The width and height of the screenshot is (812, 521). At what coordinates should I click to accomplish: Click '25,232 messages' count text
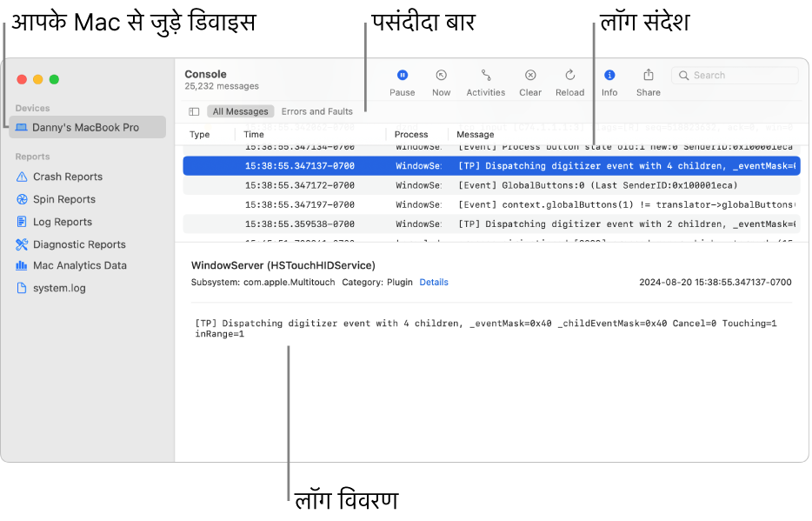click(221, 86)
